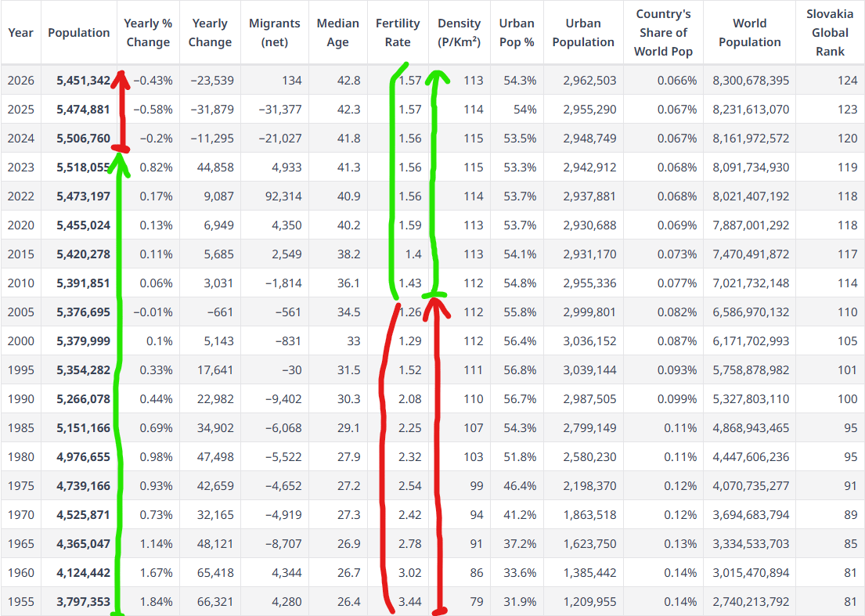Select the 1955 fertility rate 3.44
865x616 pixels.
click(409, 602)
